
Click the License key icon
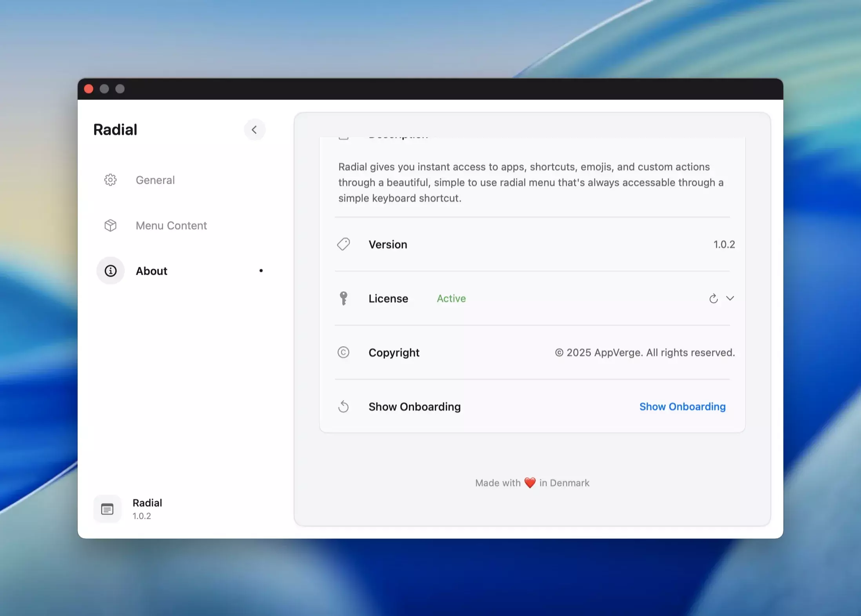343,298
